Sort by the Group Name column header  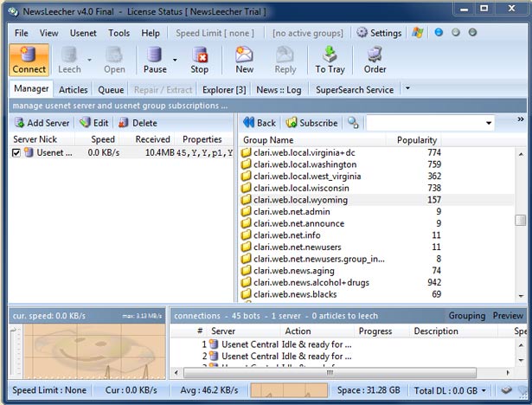(x=312, y=140)
